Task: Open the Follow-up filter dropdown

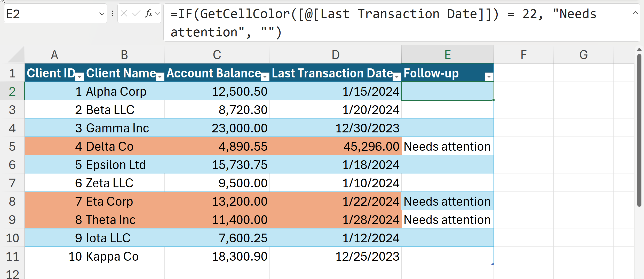Action: (x=489, y=77)
